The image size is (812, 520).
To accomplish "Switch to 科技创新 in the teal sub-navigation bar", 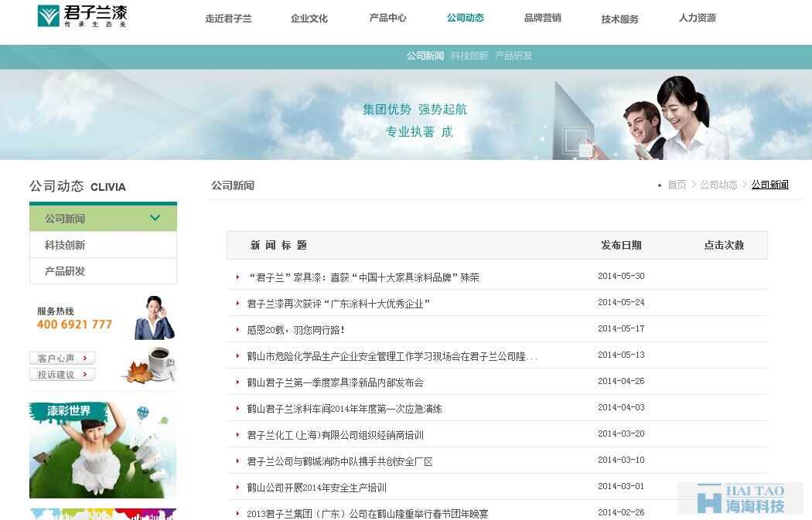I will tap(469, 56).
